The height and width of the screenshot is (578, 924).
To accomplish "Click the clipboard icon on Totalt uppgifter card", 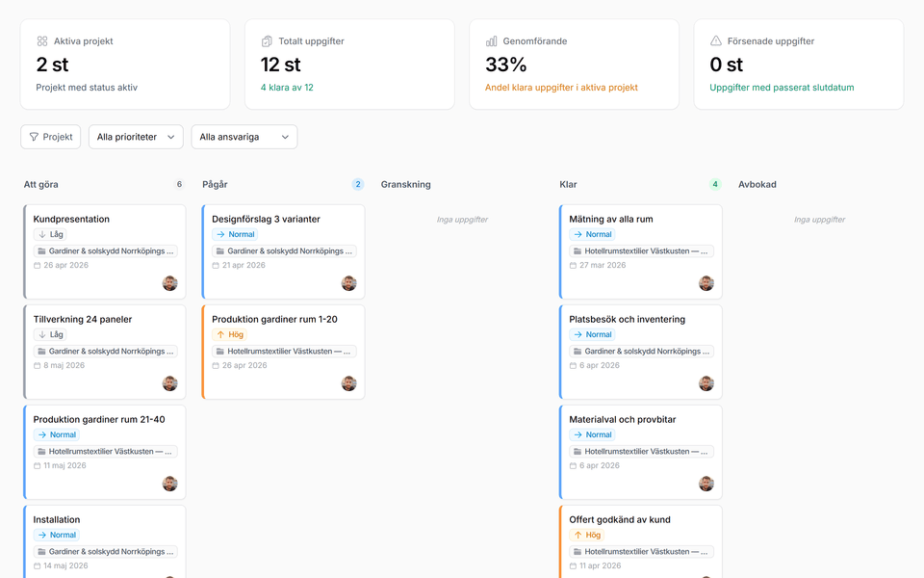I will 266,41.
